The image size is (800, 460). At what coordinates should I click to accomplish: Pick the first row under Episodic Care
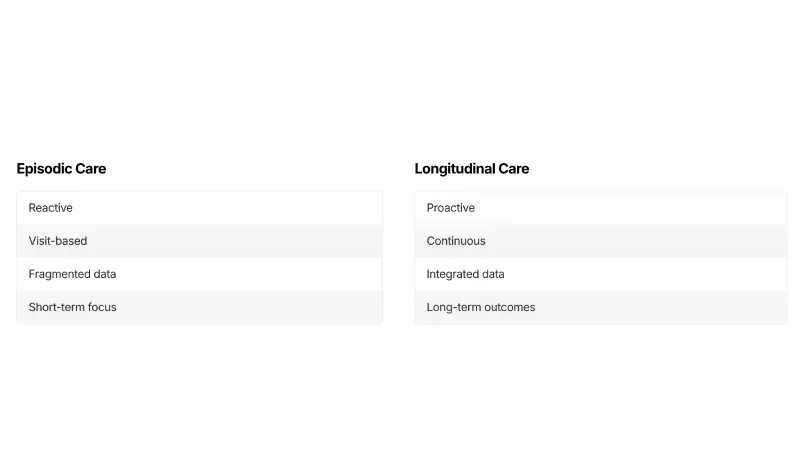coord(199,208)
